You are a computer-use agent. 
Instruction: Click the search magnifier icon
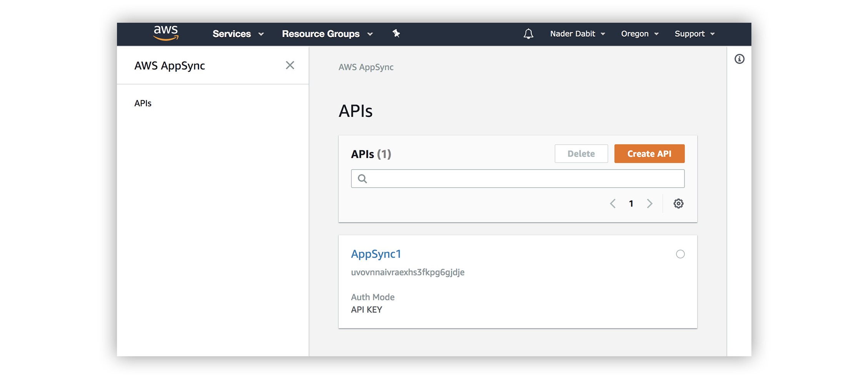[362, 178]
